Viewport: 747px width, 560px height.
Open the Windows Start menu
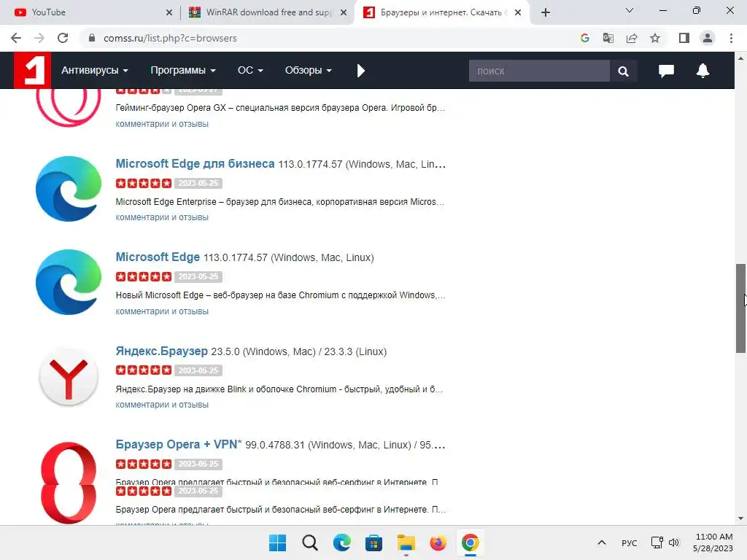point(277,542)
